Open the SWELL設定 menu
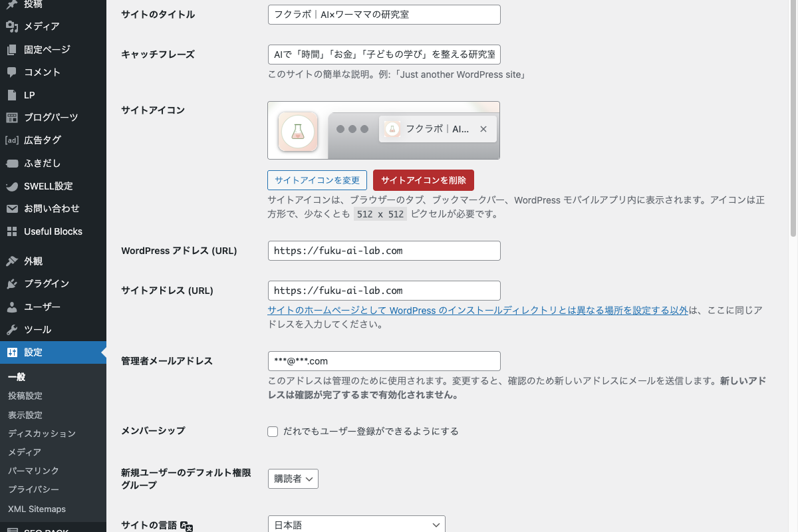Image resolution: width=798 pixels, height=532 pixels. [x=53, y=186]
